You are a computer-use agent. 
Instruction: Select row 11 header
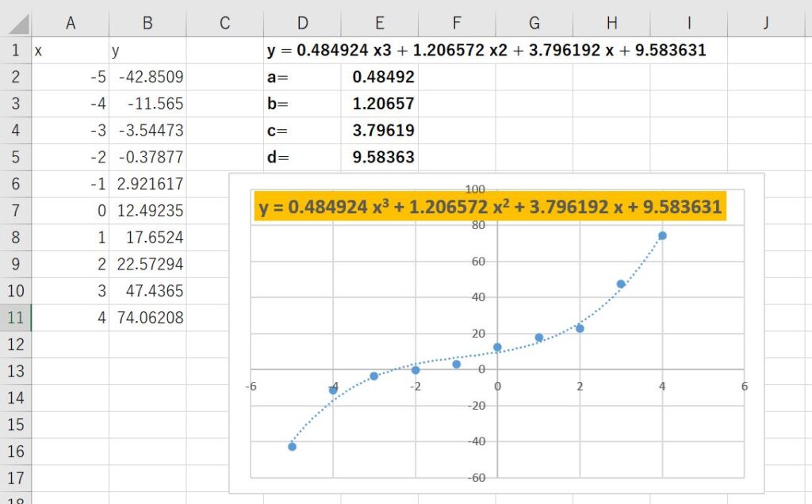pyautogui.click(x=16, y=318)
